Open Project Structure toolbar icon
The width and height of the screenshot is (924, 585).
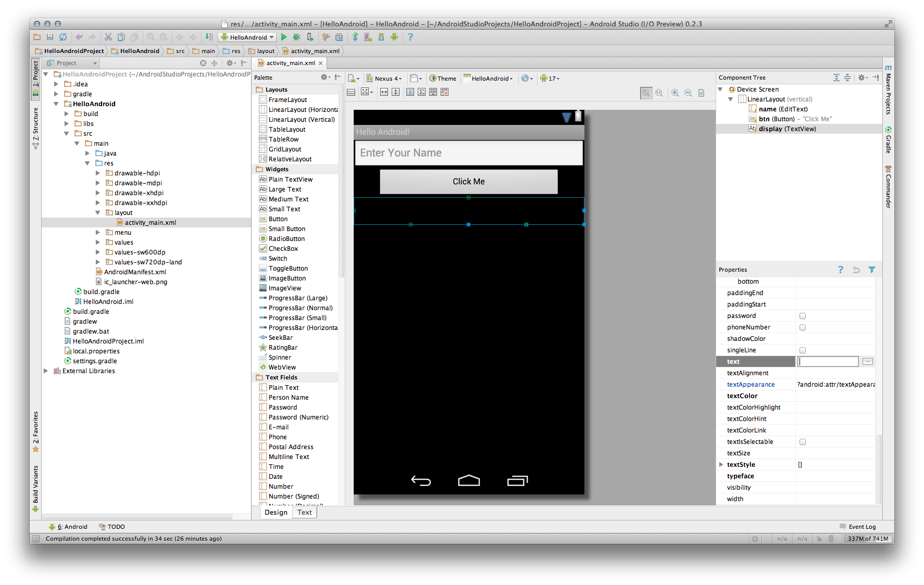(x=339, y=37)
